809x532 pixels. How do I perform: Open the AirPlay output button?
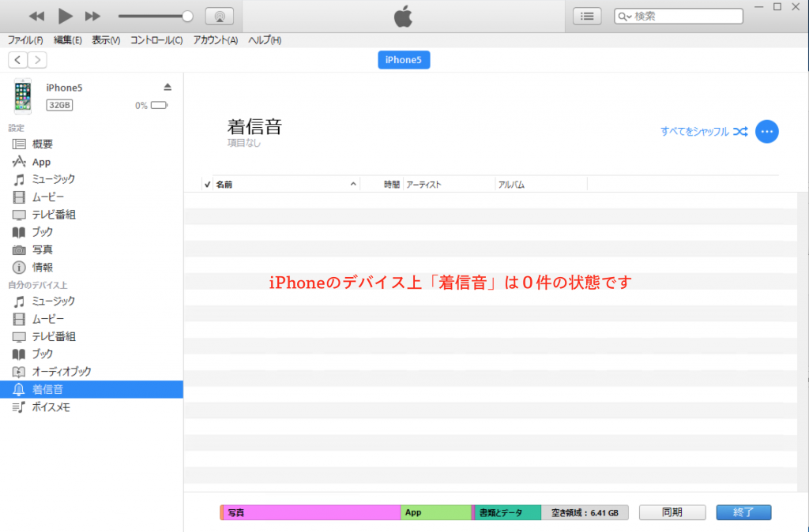click(220, 16)
